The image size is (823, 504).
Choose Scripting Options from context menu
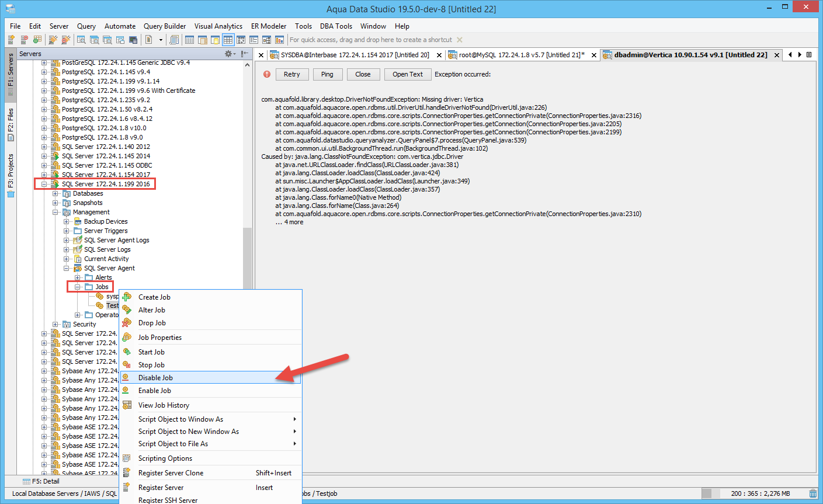coord(211,458)
